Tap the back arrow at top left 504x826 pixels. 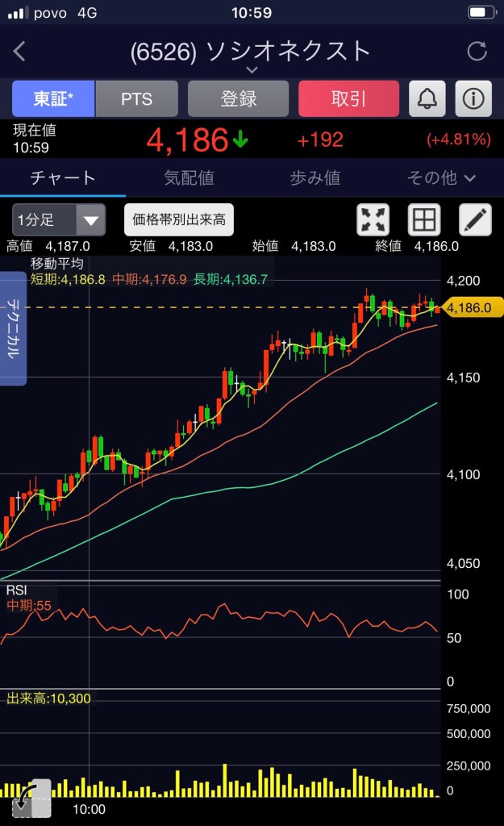point(20,52)
